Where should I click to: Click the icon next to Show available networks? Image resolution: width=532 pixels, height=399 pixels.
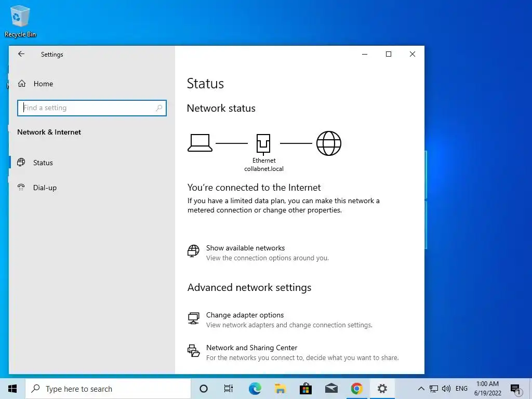(x=193, y=251)
